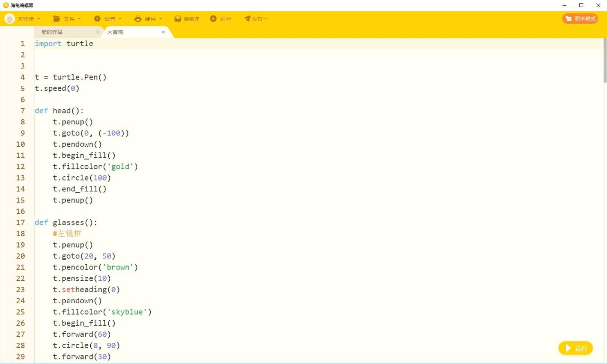
Task: Click the floating 运行 run button
Action: 576,348
